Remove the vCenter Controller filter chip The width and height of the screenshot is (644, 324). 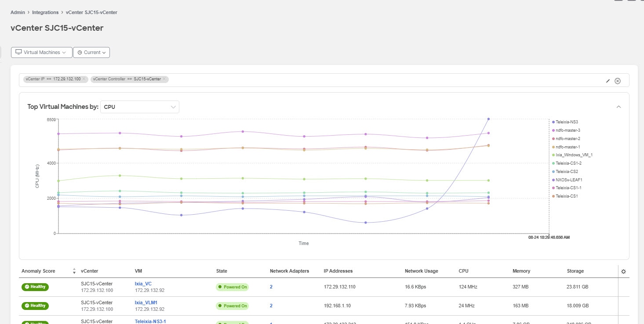coord(164,79)
